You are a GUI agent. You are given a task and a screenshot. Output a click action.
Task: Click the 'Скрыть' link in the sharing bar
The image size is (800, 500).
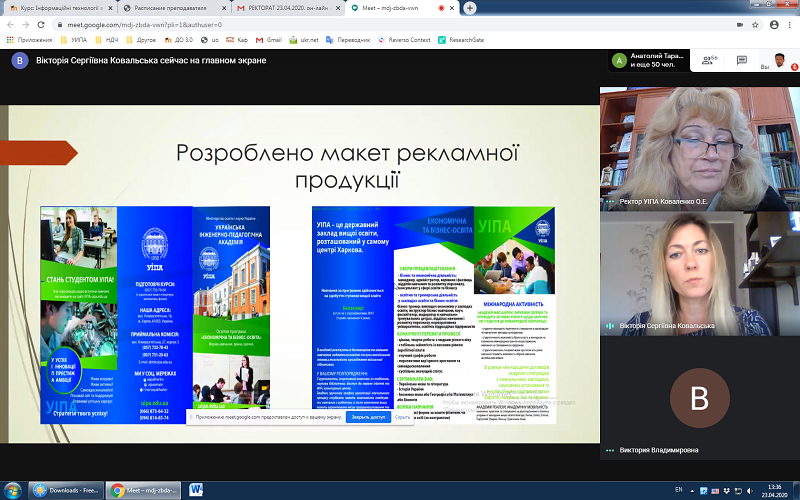pyautogui.click(x=402, y=417)
